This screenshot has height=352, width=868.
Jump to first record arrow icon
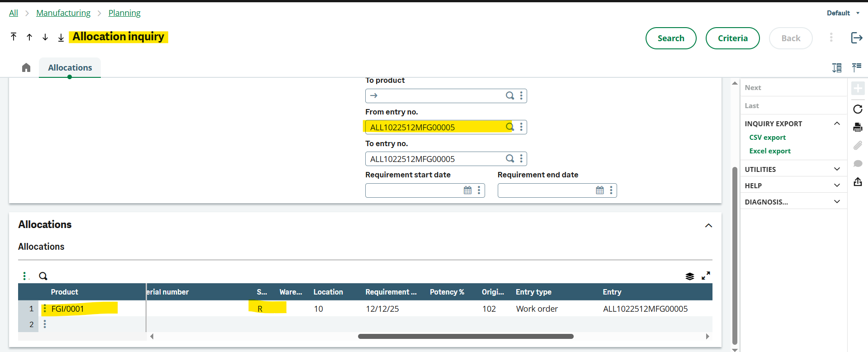14,37
